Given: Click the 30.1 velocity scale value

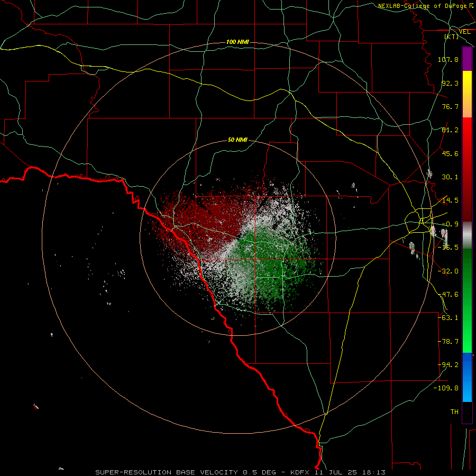Looking at the screenshot, I should [450, 177].
